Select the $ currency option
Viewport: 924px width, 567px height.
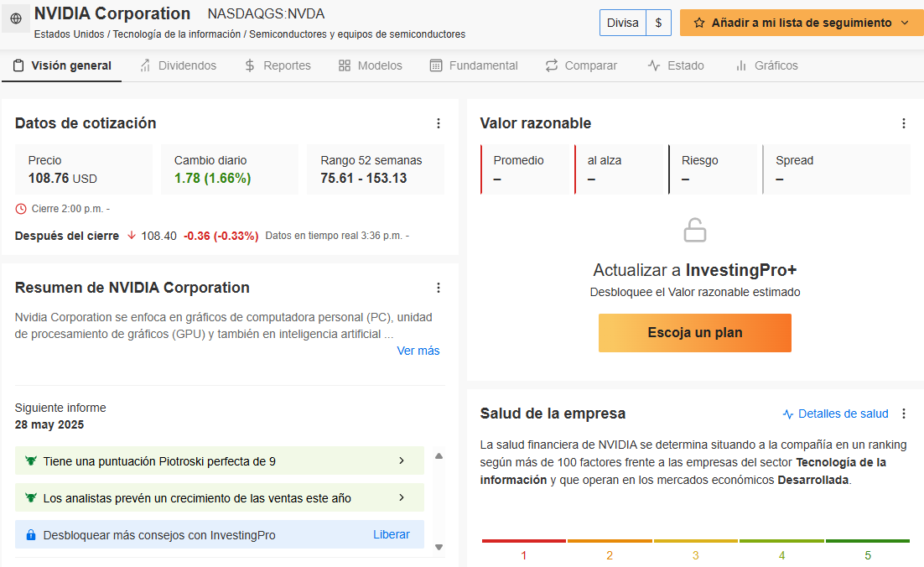click(x=658, y=23)
